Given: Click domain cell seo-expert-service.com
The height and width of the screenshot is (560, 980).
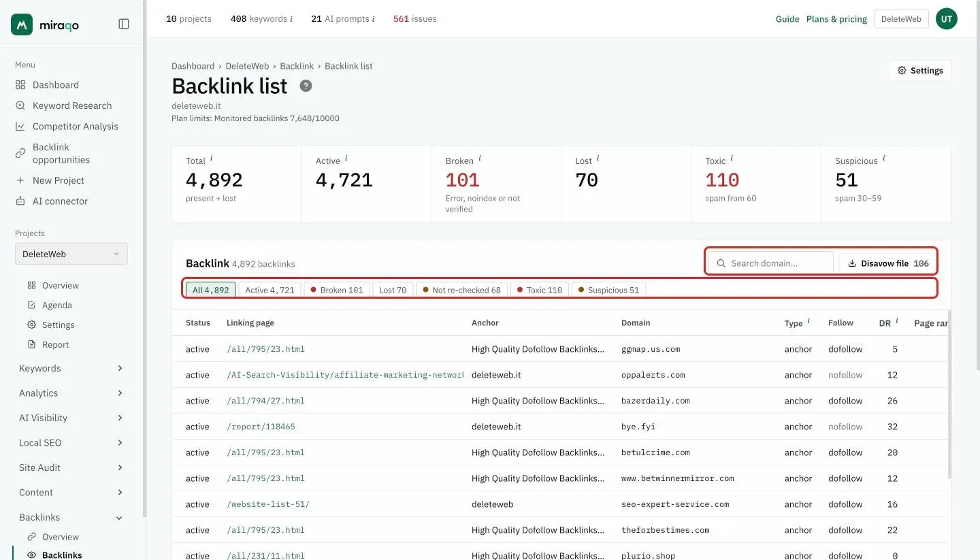Looking at the screenshot, I should point(675,504).
